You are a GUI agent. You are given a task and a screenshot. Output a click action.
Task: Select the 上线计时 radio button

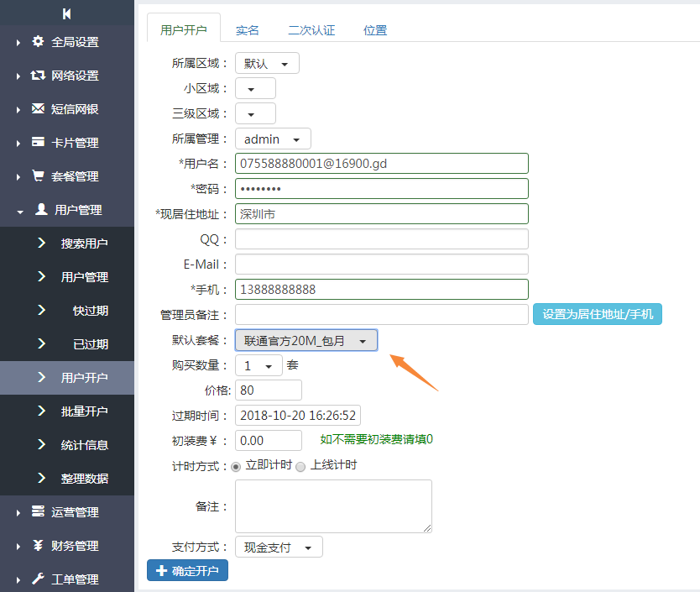300,466
